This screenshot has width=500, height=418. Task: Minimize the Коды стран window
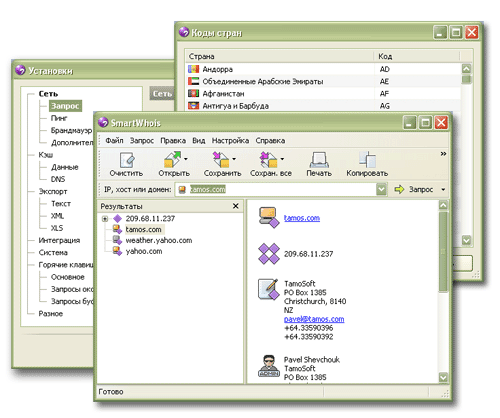[440, 33]
